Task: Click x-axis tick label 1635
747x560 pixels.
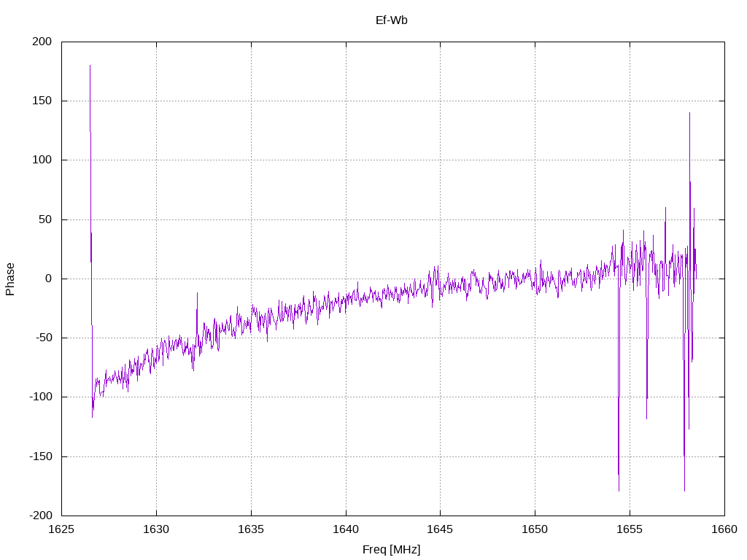Action: pyautogui.click(x=251, y=529)
